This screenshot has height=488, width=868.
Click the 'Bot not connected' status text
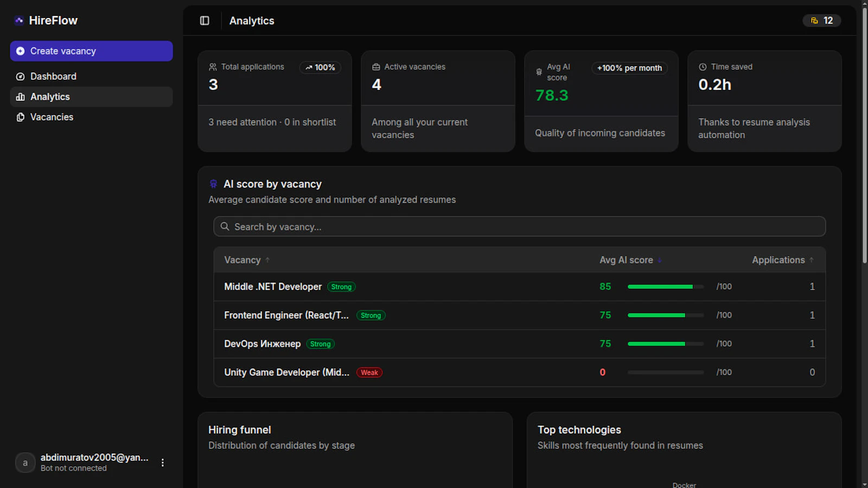point(73,468)
